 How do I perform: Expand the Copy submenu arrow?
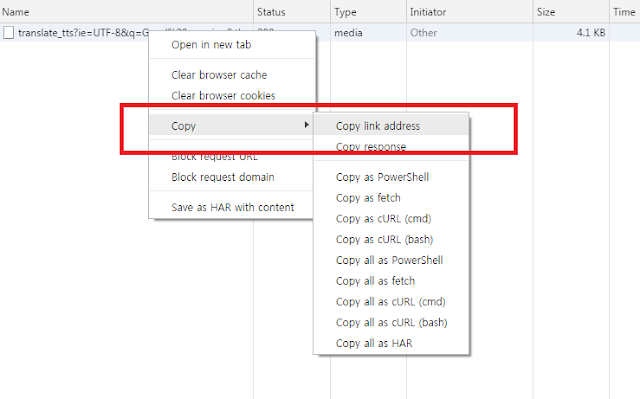click(x=306, y=125)
